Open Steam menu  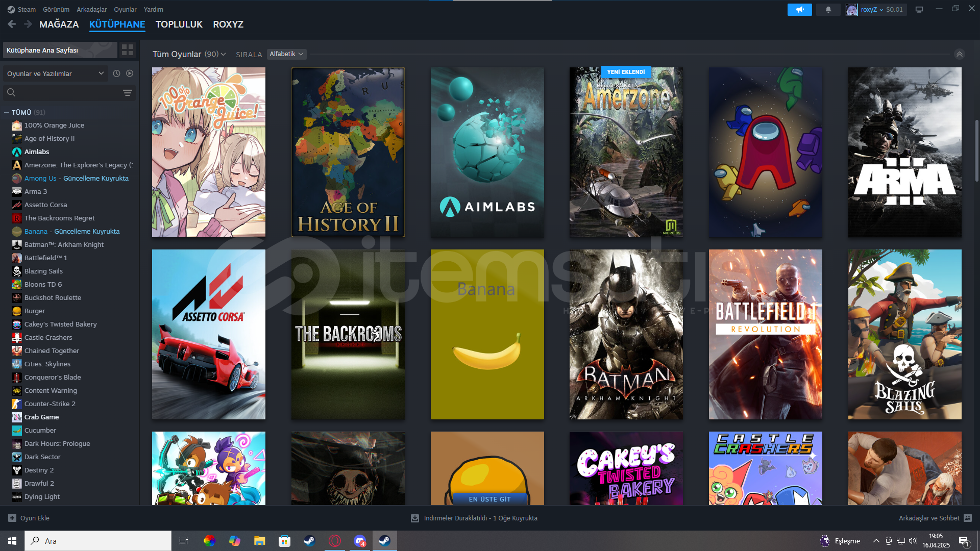coord(27,9)
